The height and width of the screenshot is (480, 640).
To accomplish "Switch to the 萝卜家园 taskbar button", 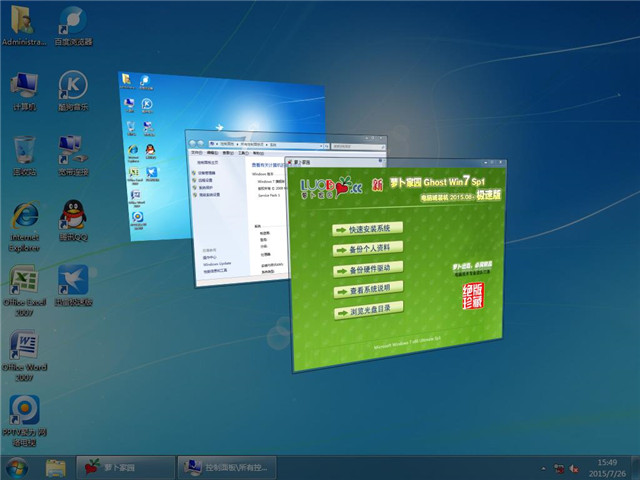I will [126, 468].
